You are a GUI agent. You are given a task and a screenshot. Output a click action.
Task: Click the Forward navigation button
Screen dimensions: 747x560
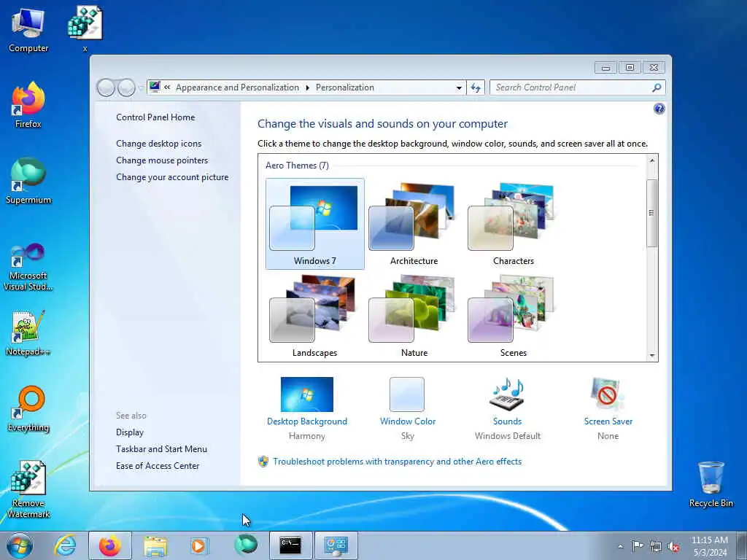126,87
